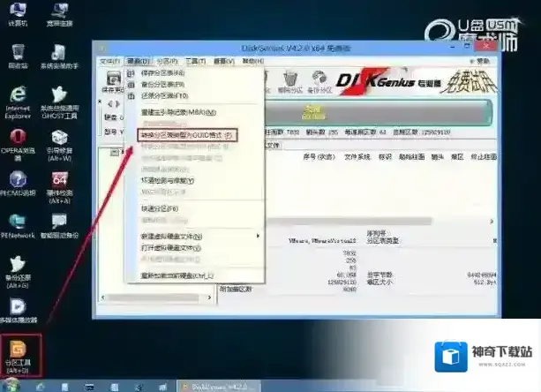
Task: Launch the OPERA浏览器 desktop shortcut
Action: (18, 141)
